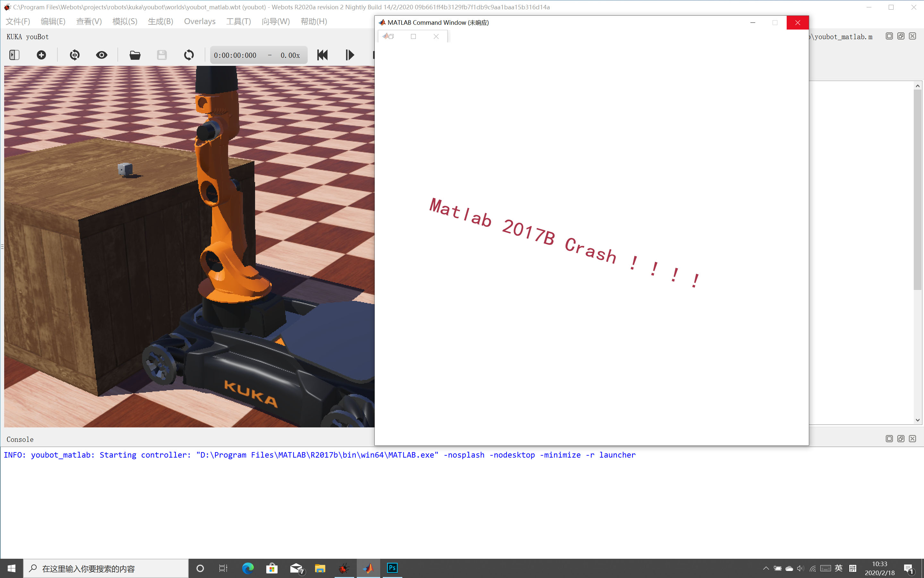The image size is (924, 578).
Task: Float the text editor panel in Webots
Action: point(901,36)
